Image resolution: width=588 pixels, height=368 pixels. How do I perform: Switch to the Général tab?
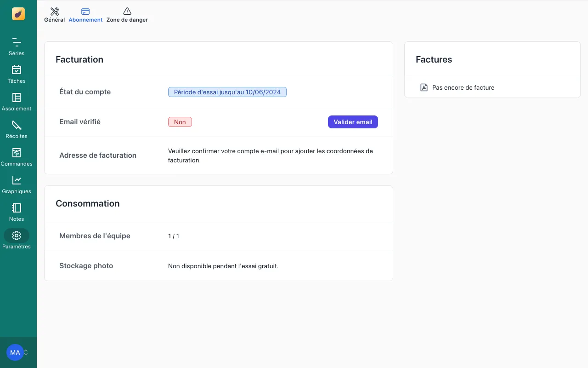(54, 20)
